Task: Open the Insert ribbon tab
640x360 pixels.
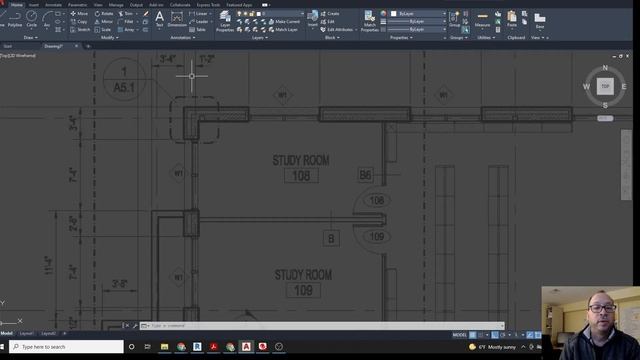Action: (34, 5)
